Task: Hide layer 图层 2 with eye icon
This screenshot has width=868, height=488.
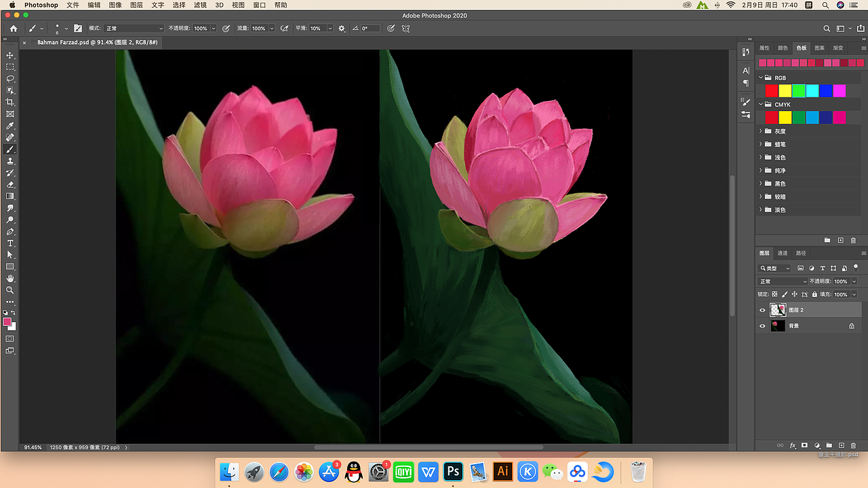Action: coord(762,310)
